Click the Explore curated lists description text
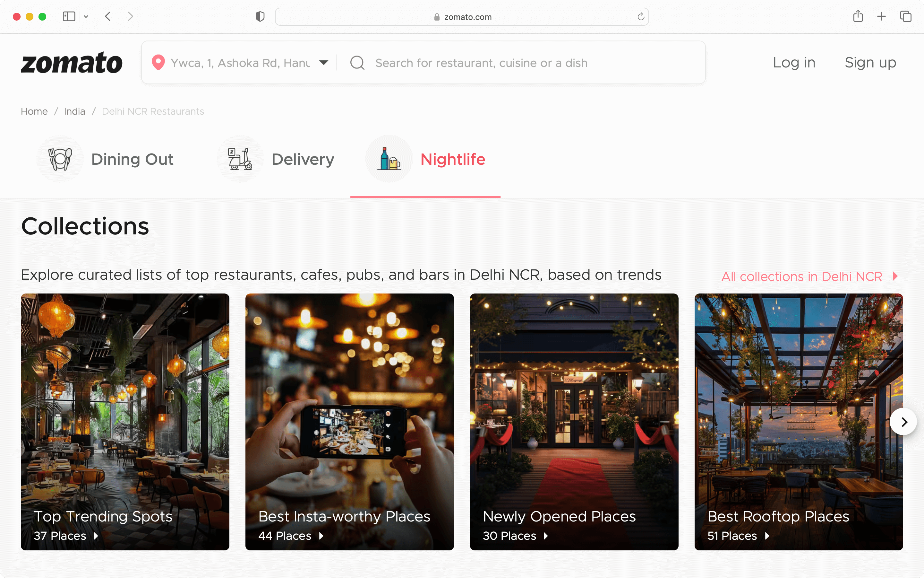The height and width of the screenshot is (578, 924). pos(341,275)
